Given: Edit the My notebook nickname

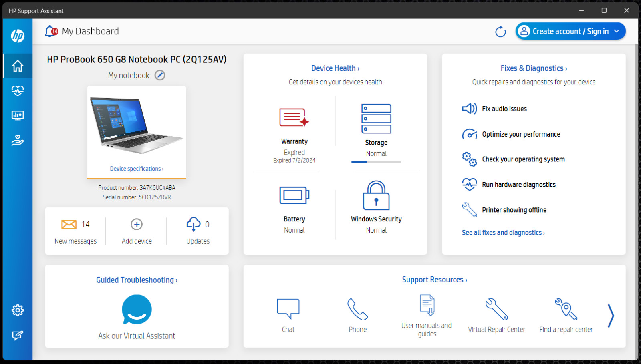Looking at the screenshot, I should tap(160, 75).
